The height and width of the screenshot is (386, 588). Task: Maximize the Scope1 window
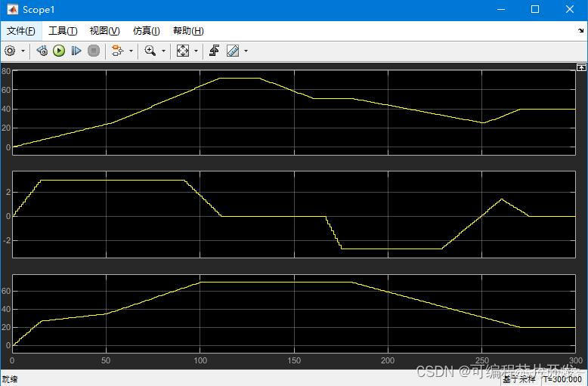point(535,9)
